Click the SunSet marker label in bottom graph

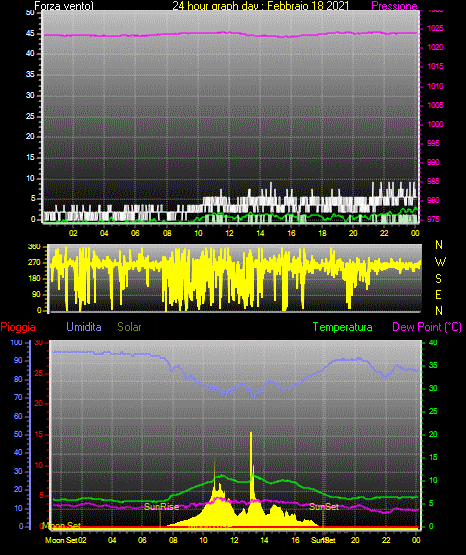click(x=324, y=507)
